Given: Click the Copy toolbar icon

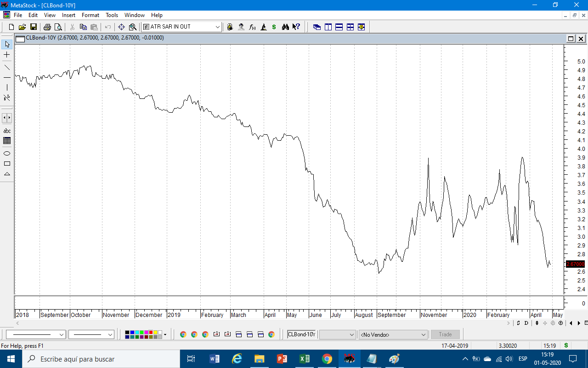Looking at the screenshot, I should click(x=83, y=27).
